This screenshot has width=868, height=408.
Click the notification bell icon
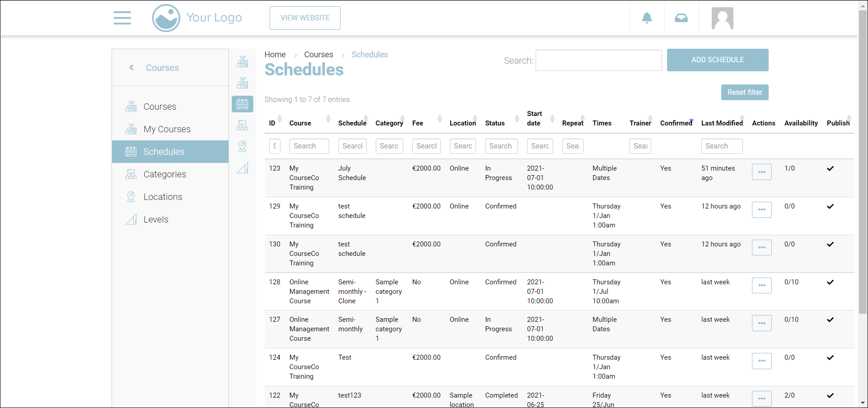point(647,18)
